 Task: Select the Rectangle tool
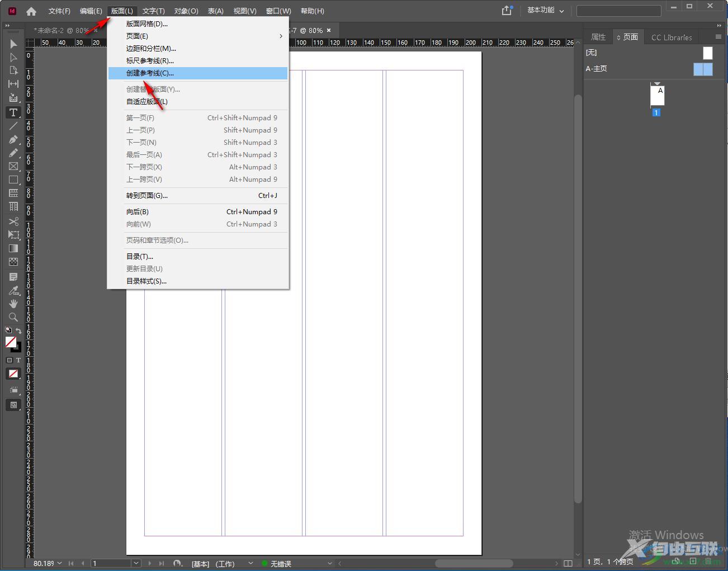click(x=13, y=180)
